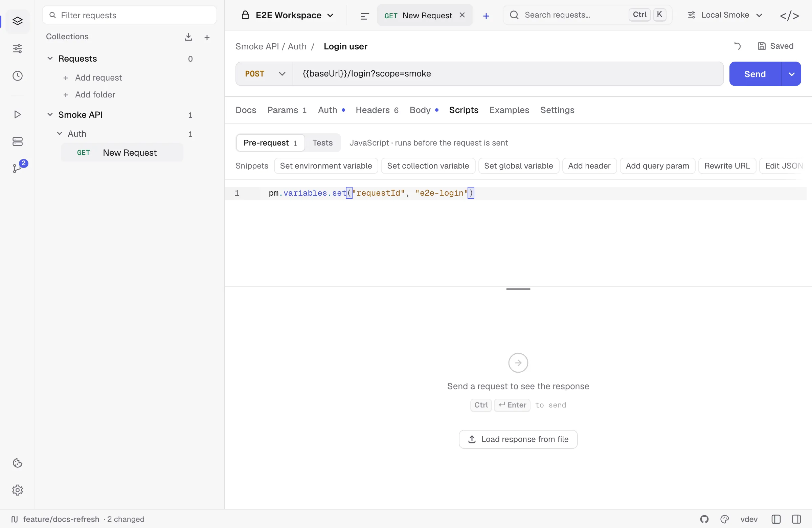The height and width of the screenshot is (528, 812).
Task: Open the mock servers icon in sidebar
Action: (x=17, y=141)
